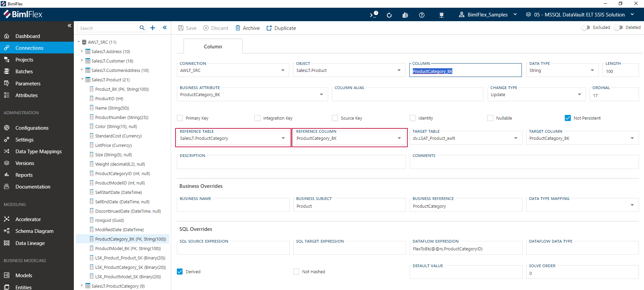Click the Discard button

click(x=216, y=28)
